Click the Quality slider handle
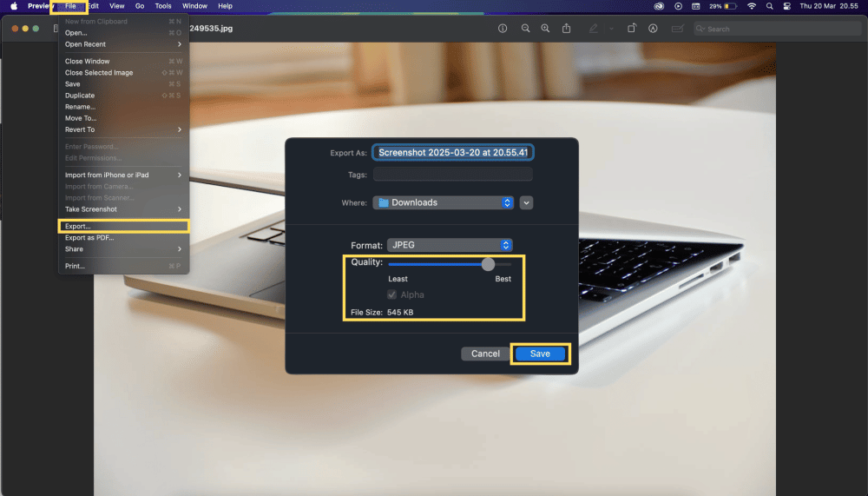The image size is (868, 496). click(488, 264)
